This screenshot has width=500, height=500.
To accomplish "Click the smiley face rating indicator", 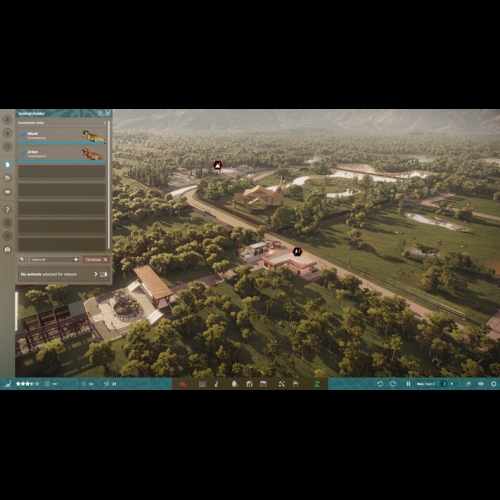I will click(x=47, y=384).
